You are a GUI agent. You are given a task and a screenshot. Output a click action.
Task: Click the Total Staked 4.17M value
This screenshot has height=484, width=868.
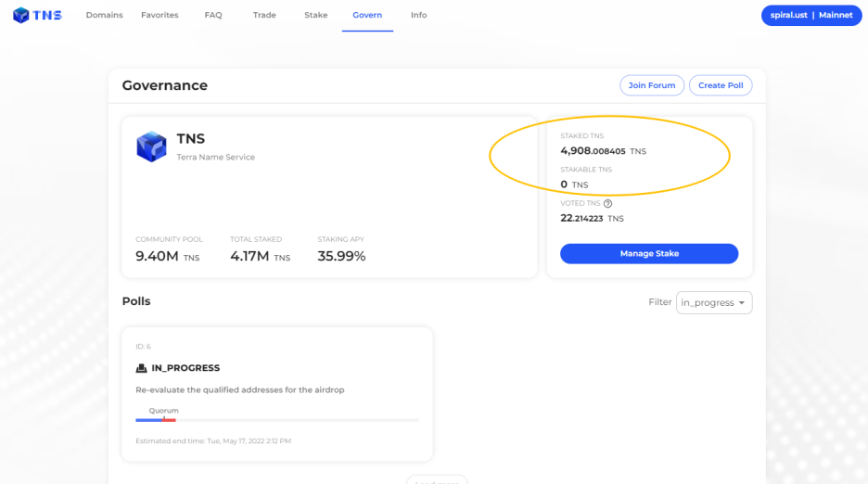261,256
